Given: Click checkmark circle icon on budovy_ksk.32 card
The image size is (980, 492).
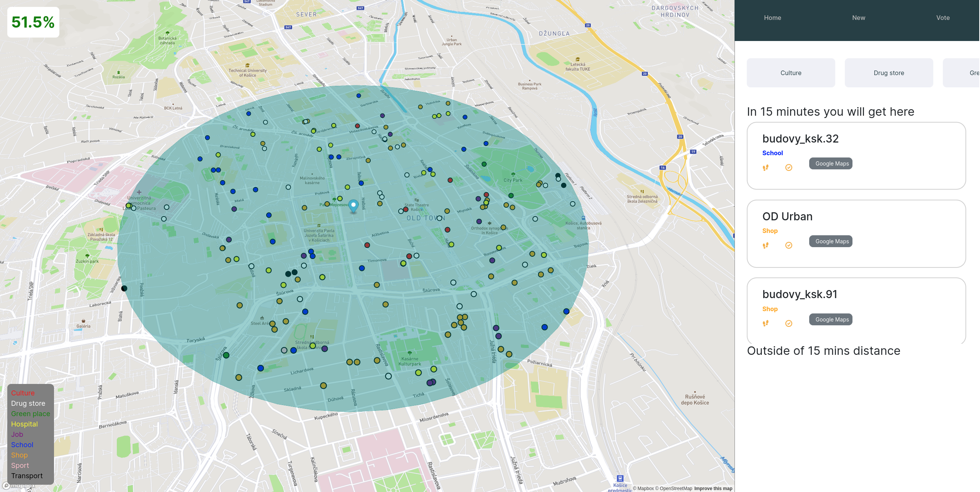Looking at the screenshot, I should pyautogui.click(x=789, y=167).
